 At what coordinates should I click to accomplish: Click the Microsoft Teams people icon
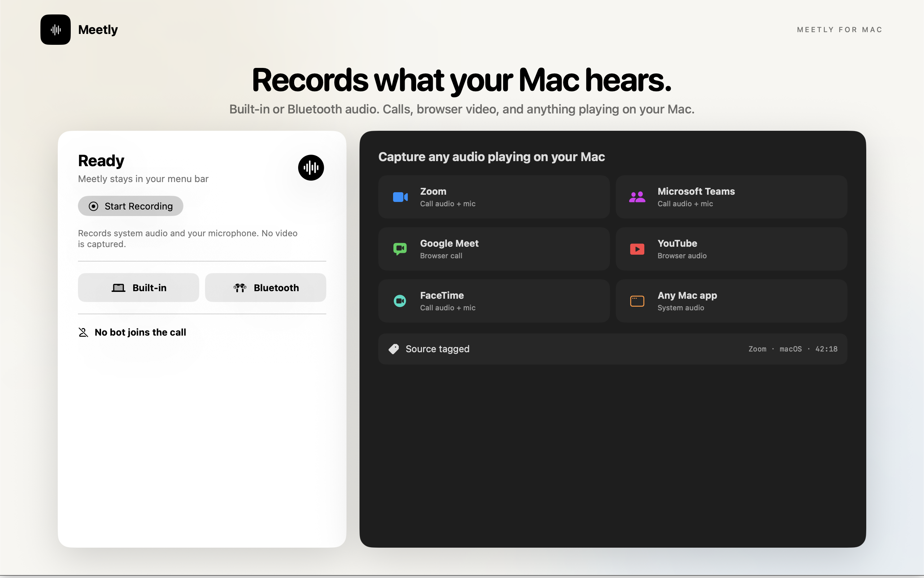pyautogui.click(x=637, y=197)
